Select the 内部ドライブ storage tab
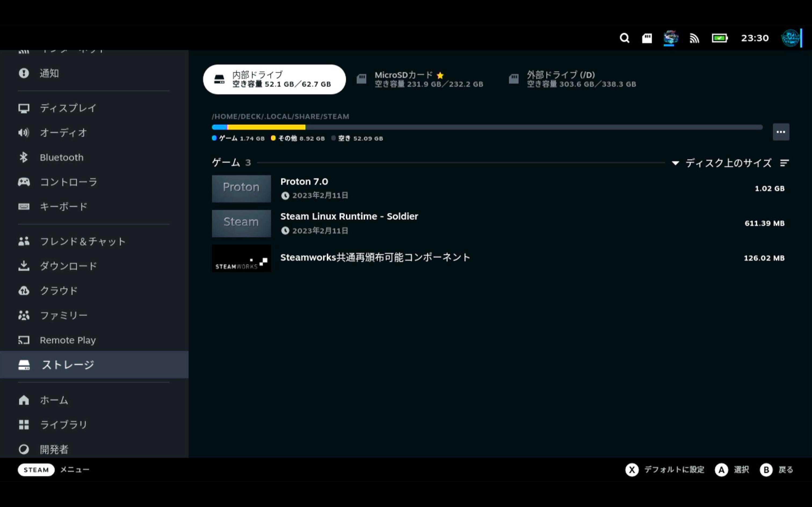This screenshot has width=812, height=507. [x=274, y=79]
